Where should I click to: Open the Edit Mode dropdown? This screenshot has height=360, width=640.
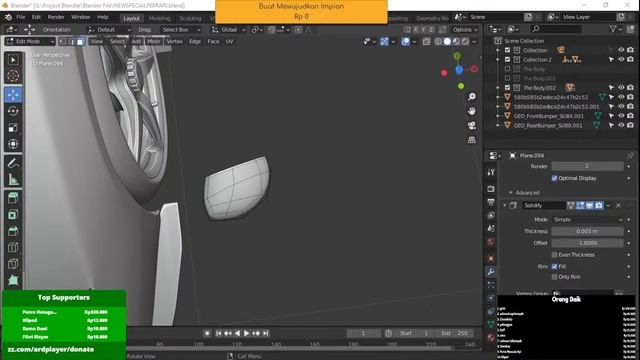30,41
